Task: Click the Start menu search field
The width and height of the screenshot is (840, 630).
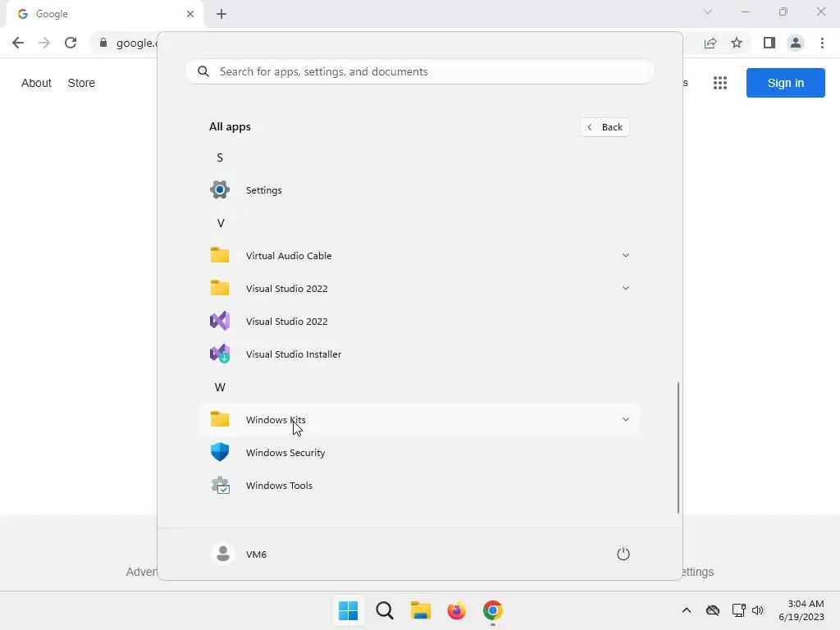Action: 419,71
